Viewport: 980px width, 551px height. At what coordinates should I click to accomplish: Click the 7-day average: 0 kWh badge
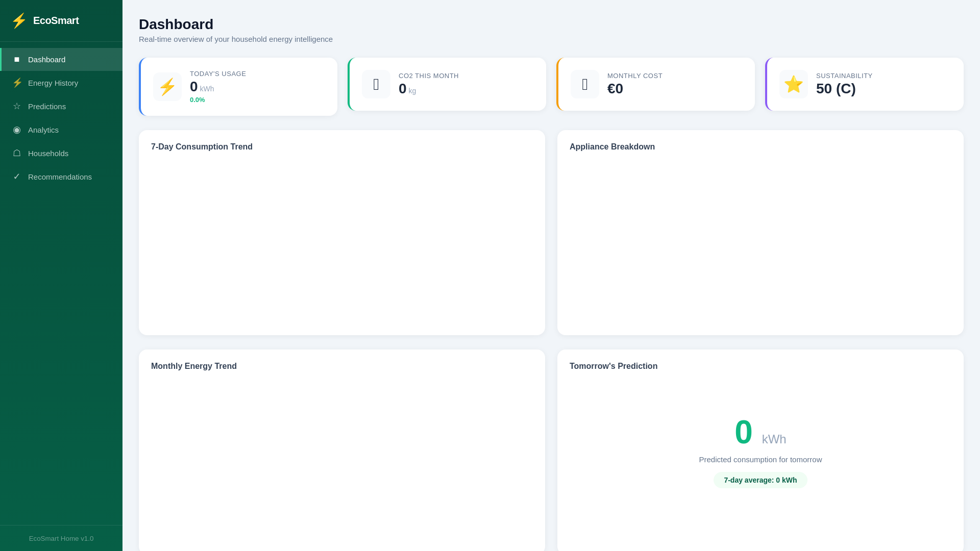coord(761,480)
